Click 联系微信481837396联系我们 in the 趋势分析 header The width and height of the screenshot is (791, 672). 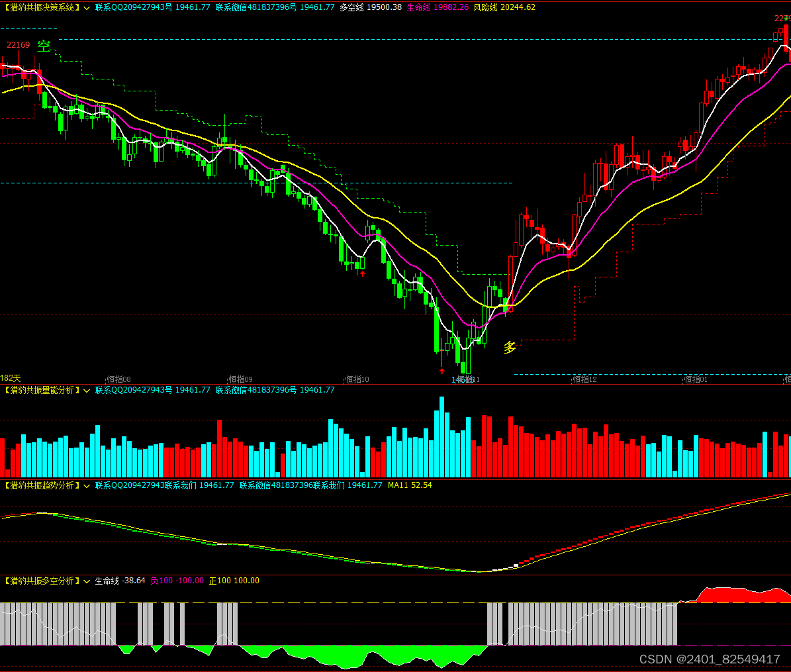click(x=292, y=485)
